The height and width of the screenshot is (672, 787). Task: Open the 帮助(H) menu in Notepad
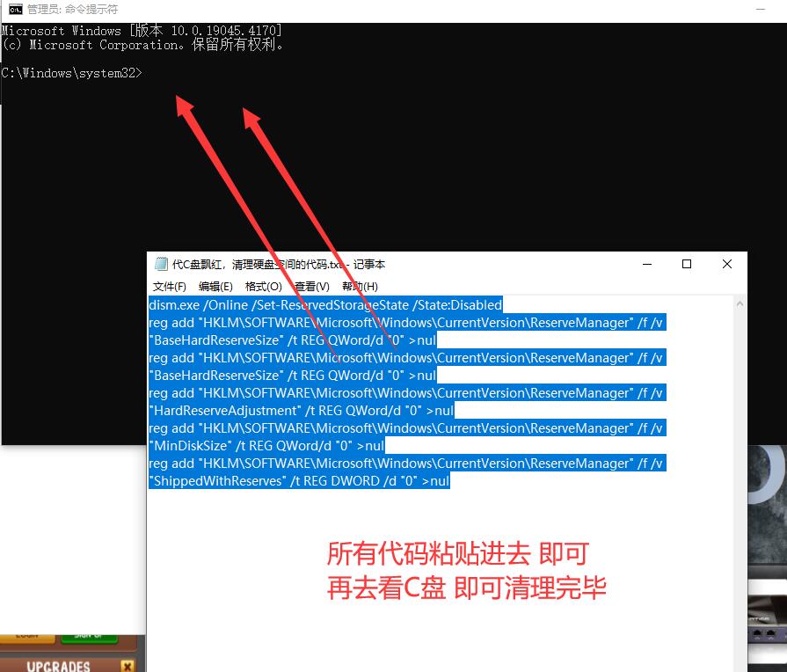pyautogui.click(x=360, y=286)
